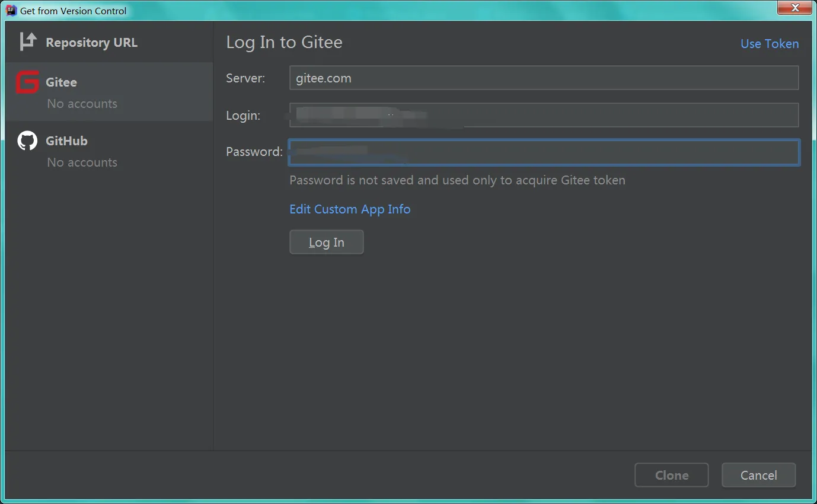
Task: Click the Repository URL branch icon
Action: click(28, 42)
